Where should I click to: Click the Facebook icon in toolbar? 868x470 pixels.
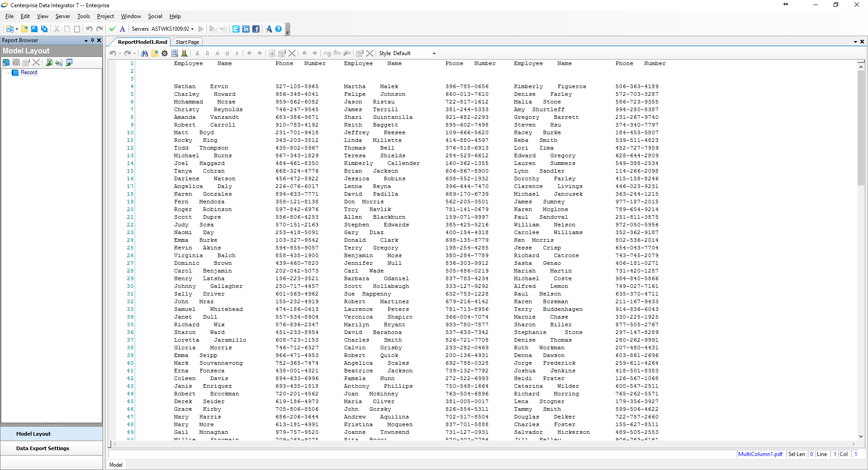256,29
